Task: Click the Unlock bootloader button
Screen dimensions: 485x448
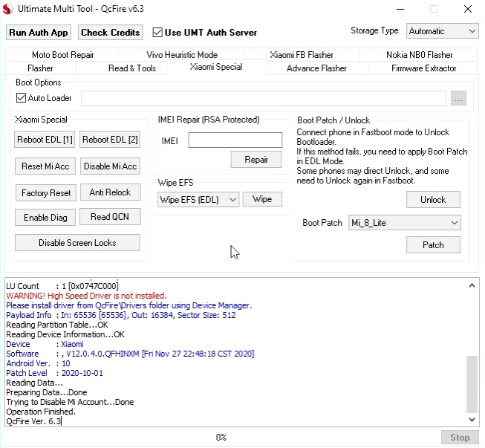Action: [433, 200]
